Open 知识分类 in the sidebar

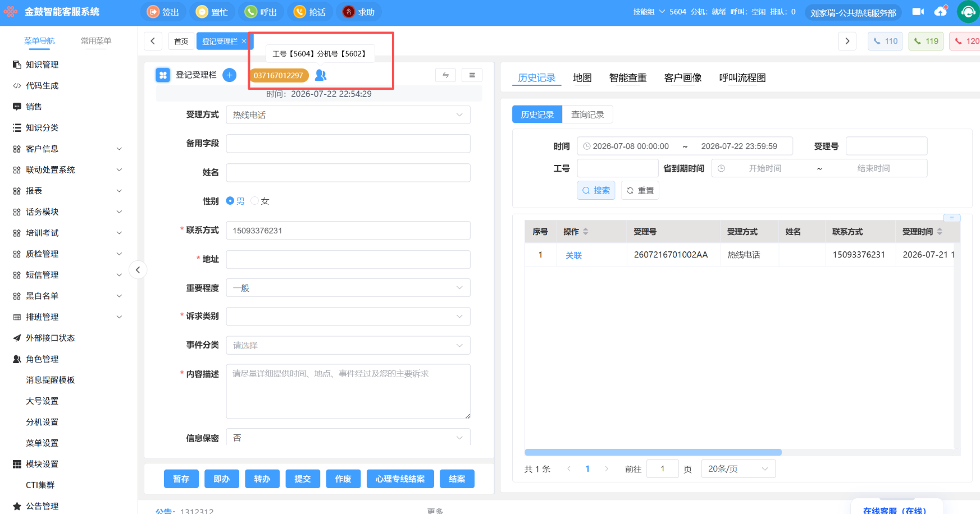42,128
